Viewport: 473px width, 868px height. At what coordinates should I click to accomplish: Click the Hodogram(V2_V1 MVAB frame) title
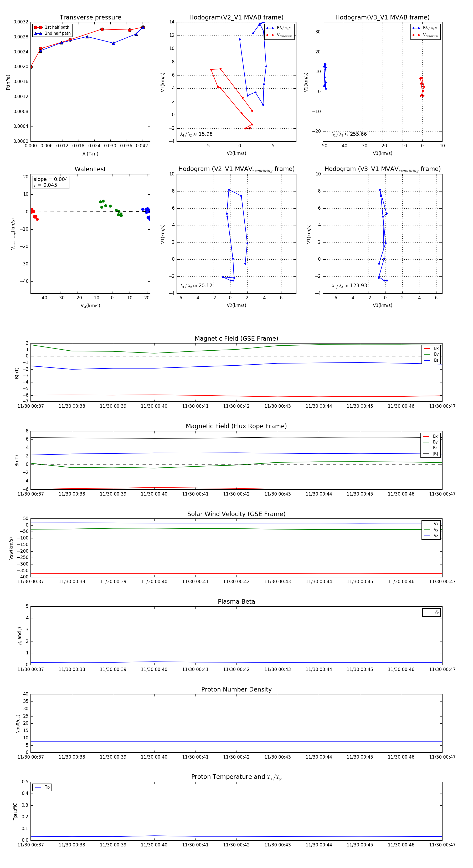(x=236, y=18)
